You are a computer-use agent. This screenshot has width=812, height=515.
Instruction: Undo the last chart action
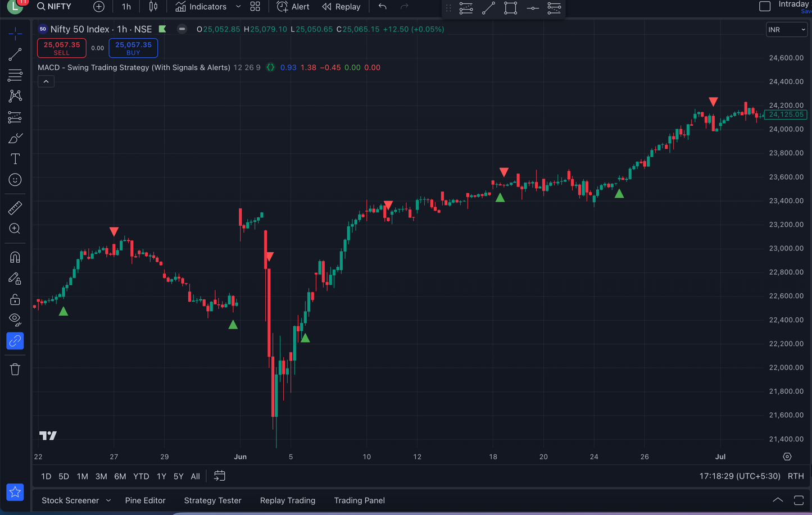(383, 7)
